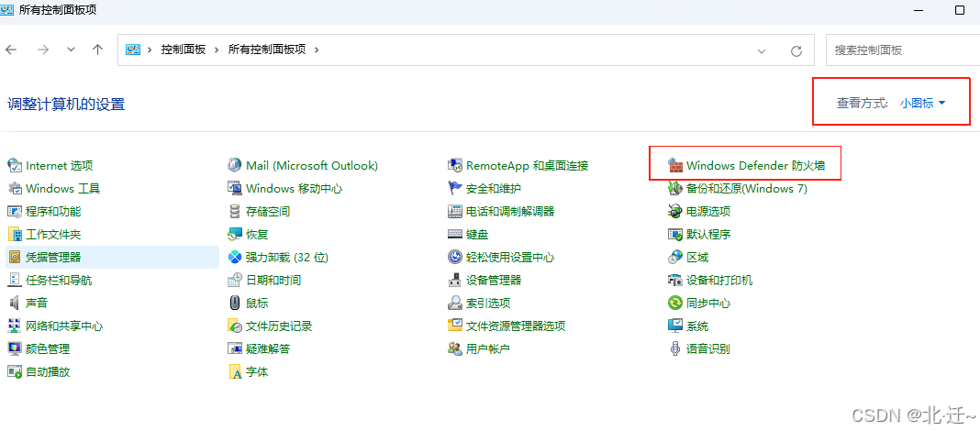Click the 安全和维护 flag icon

(455, 189)
